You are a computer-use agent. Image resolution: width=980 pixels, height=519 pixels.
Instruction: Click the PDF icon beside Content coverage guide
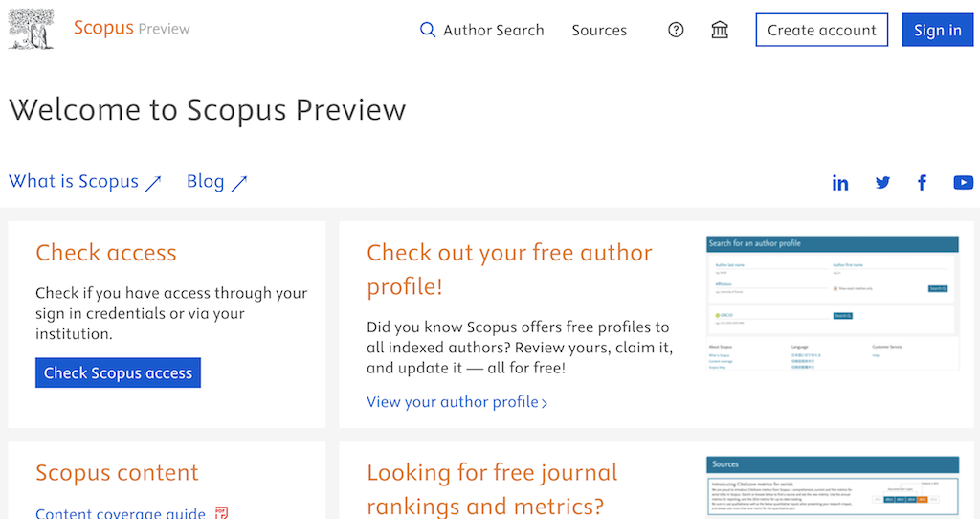[222, 513]
